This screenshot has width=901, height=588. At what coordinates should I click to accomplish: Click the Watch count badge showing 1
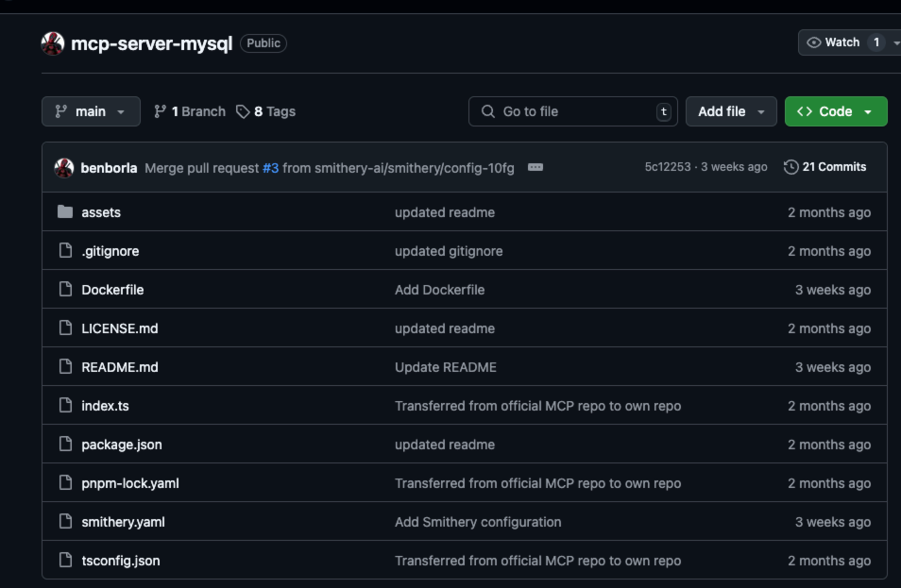pyautogui.click(x=876, y=42)
